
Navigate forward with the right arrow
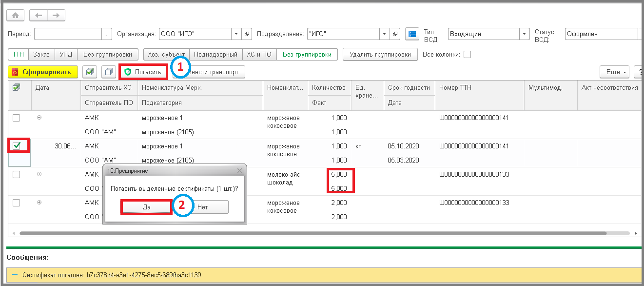56,15
